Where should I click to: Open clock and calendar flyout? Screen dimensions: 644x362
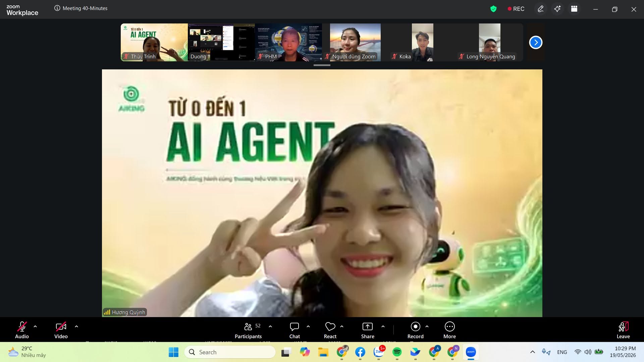pyautogui.click(x=623, y=352)
